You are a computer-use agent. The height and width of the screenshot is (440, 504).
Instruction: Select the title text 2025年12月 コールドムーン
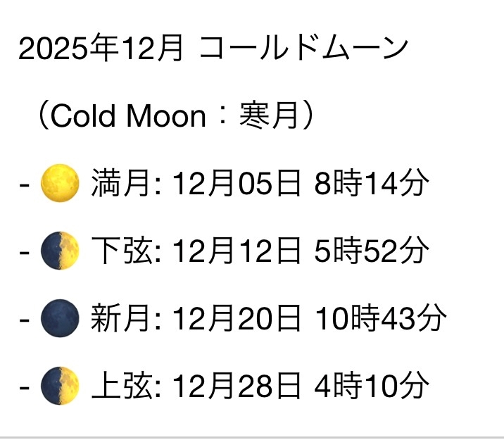[x=213, y=49]
